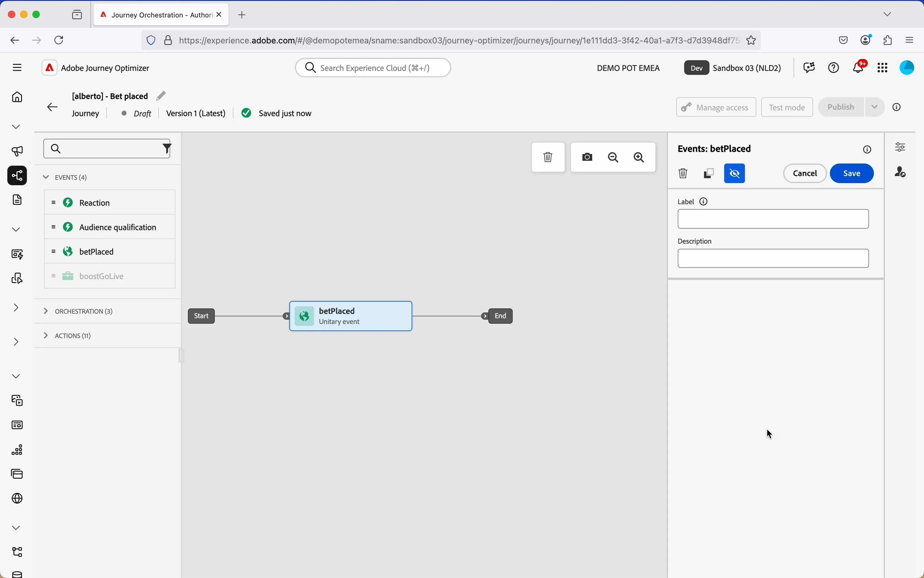Image resolution: width=924 pixels, height=578 pixels.
Task: Click the Start node on canvas
Action: [x=201, y=316]
